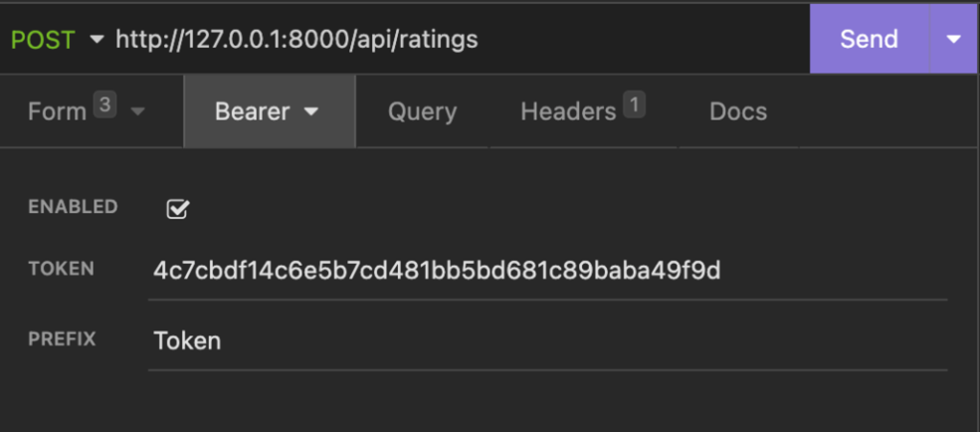Uncheck the Enabled checkbox
Viewport: 980px width, 432px height.
(x=177, y=209)
